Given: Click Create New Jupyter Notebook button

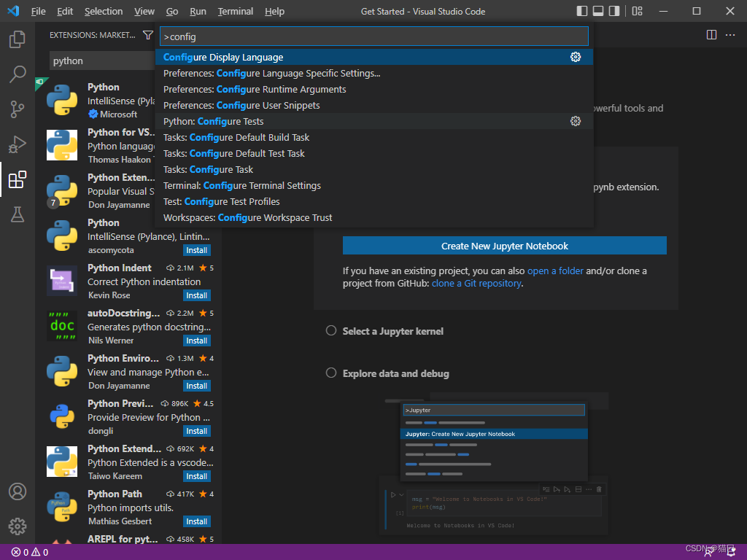Looking at the screenshot, I should 505,246.
